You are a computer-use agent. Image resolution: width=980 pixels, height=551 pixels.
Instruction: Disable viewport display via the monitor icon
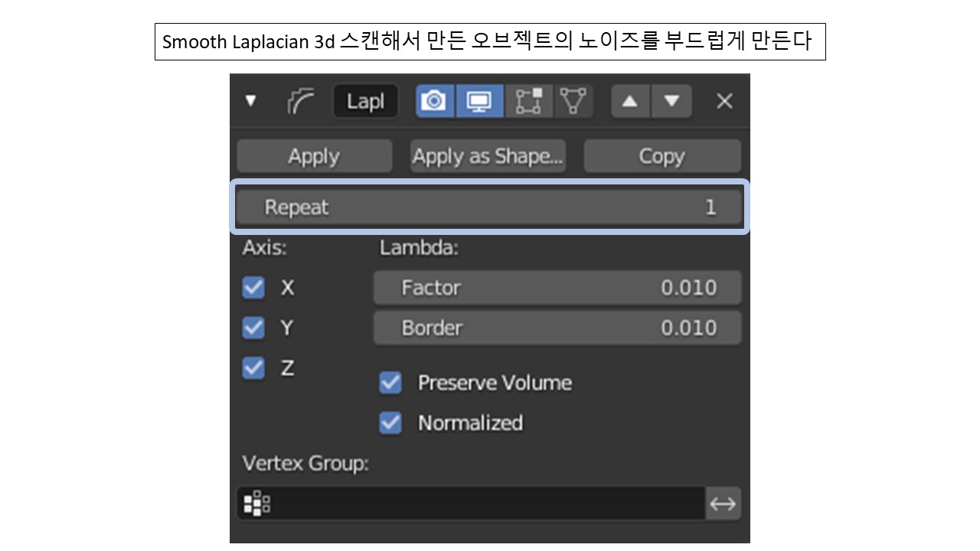pos(479,100)
